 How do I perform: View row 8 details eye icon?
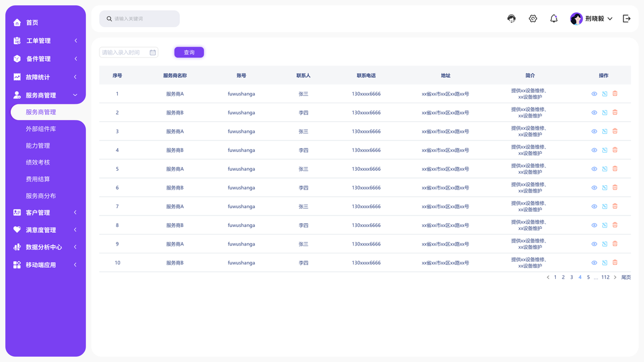(595, 225)
